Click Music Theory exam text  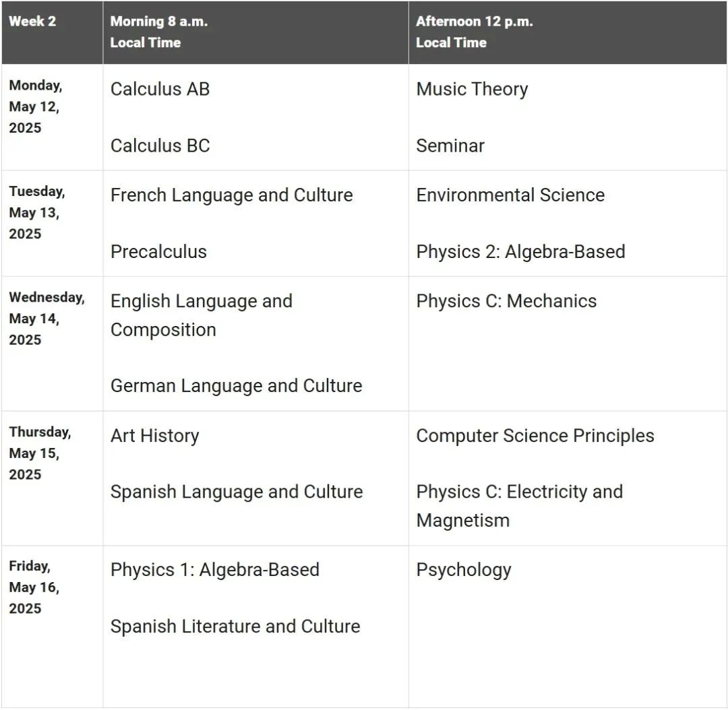click(x=472, y=89)
